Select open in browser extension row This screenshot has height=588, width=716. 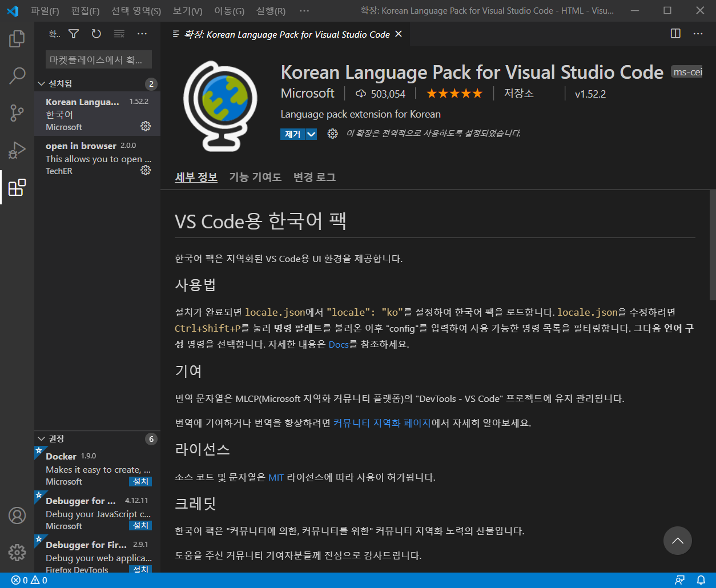[x=97, y=158]
